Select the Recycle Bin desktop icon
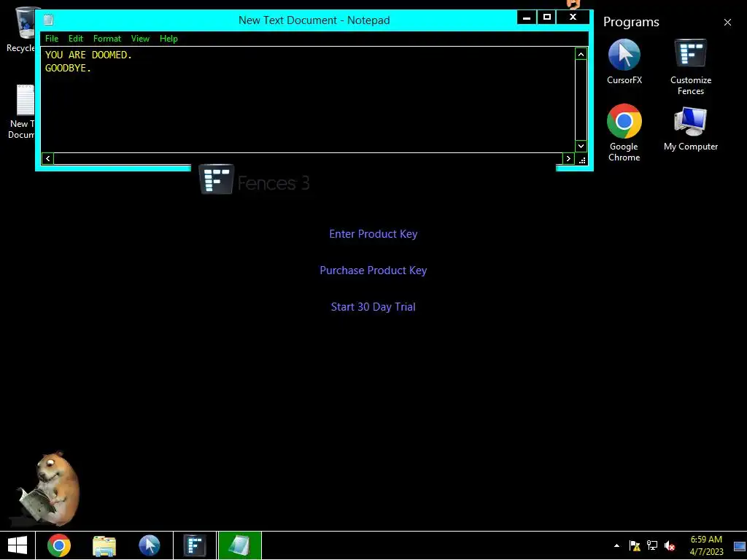The image size is (747, 560). point(20,29)
